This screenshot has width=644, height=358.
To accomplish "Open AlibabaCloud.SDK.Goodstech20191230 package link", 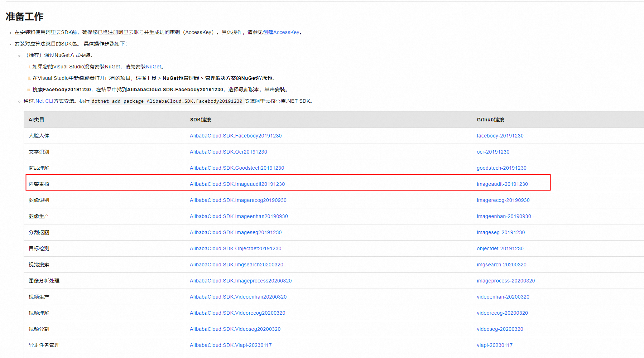I will (237, 168).
